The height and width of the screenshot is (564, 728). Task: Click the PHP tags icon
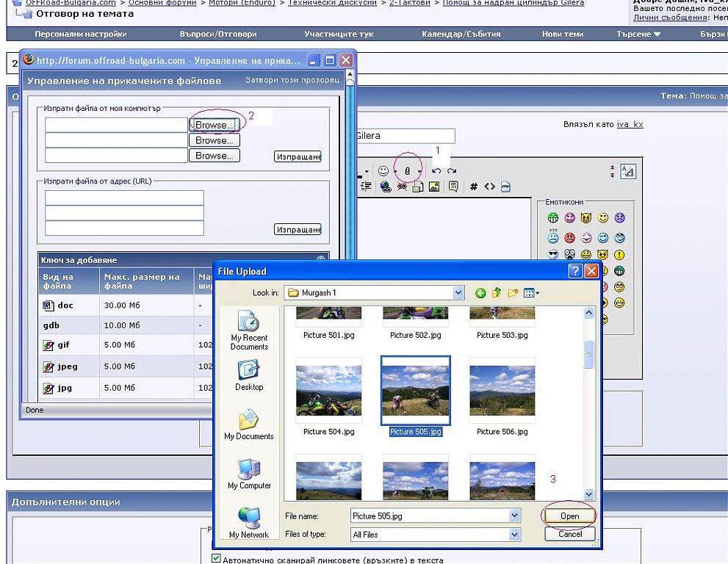[x=505, y=187]
